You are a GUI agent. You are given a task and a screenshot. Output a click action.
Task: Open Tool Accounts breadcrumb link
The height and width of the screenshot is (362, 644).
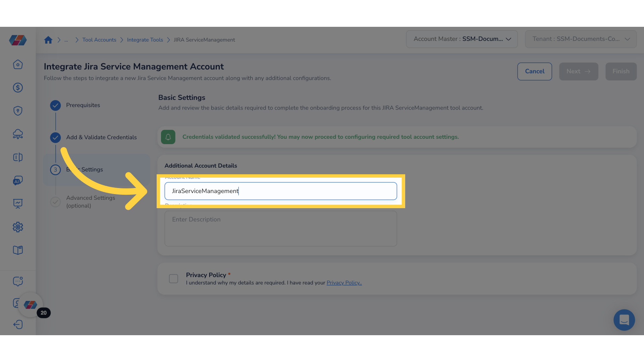pos(99,40)
